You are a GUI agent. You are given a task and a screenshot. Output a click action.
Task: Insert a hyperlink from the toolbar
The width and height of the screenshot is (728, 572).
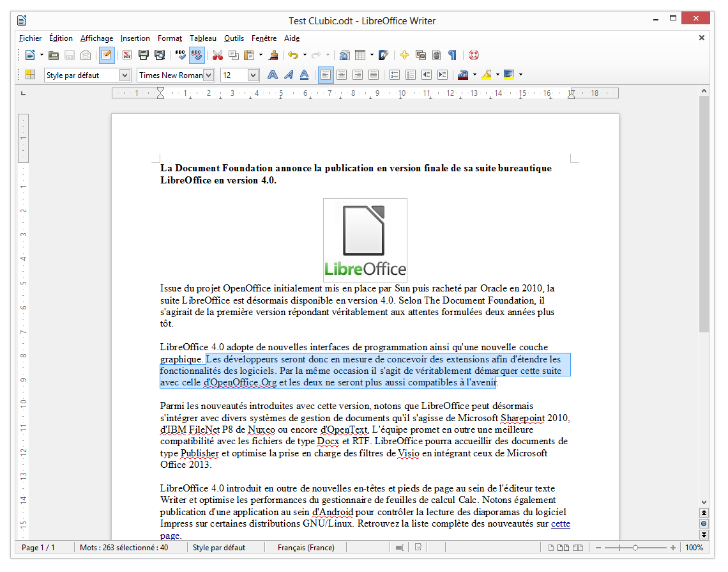tap(344, 55)
